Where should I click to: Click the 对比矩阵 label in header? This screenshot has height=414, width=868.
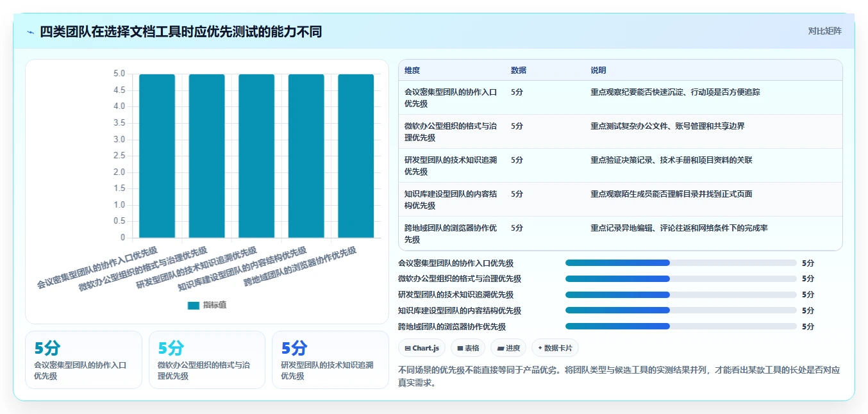click(825, 31)
